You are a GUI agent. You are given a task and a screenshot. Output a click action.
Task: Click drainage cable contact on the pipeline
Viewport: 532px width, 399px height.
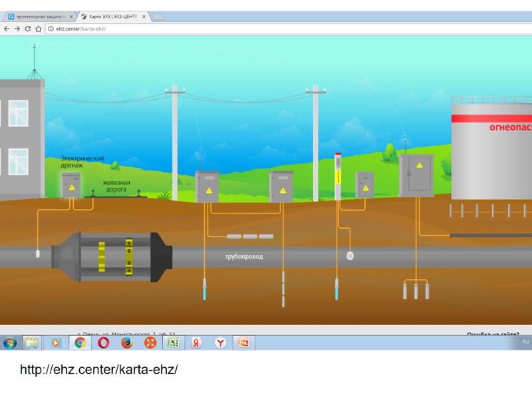click(38, 253)
